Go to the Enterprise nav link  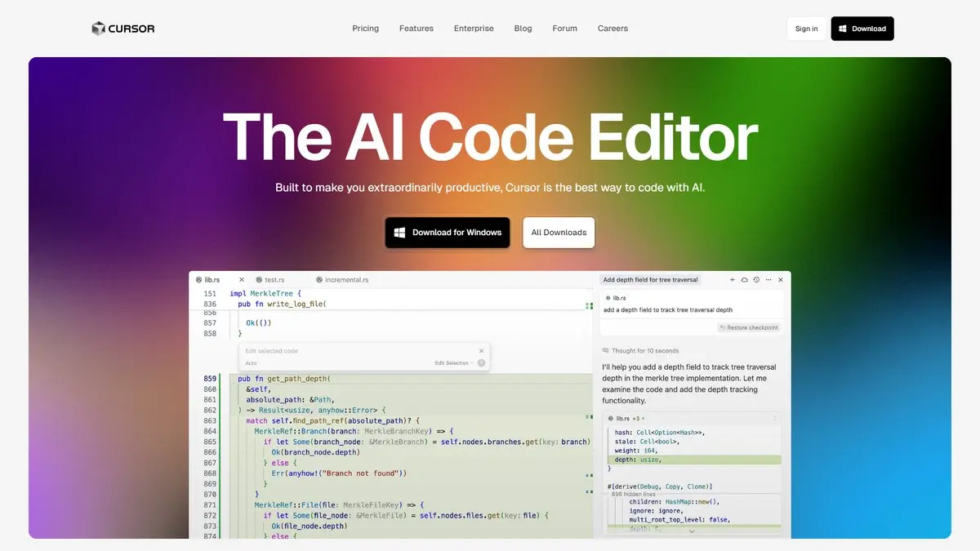coord(474,29)
